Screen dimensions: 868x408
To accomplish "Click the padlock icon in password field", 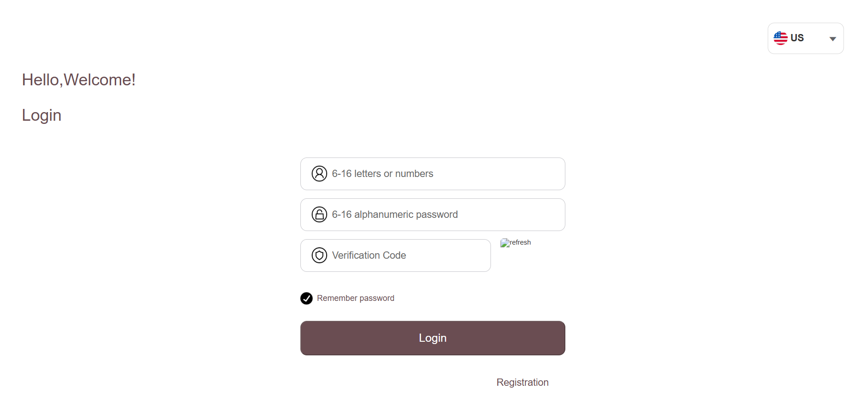I will tap(319, 215).
